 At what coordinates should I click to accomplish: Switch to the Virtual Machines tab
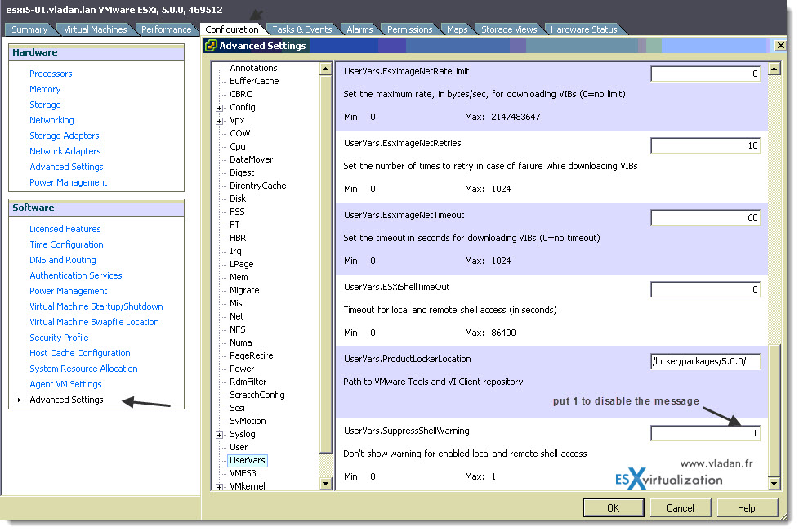coord(96,29)
